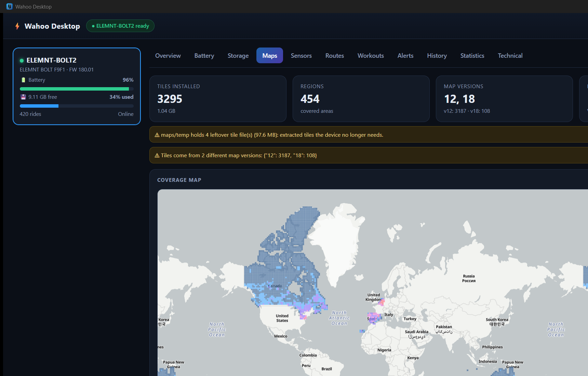Click the '1.04 GB' tiles size text
The image size is (588, 376).
click(166, 111)
